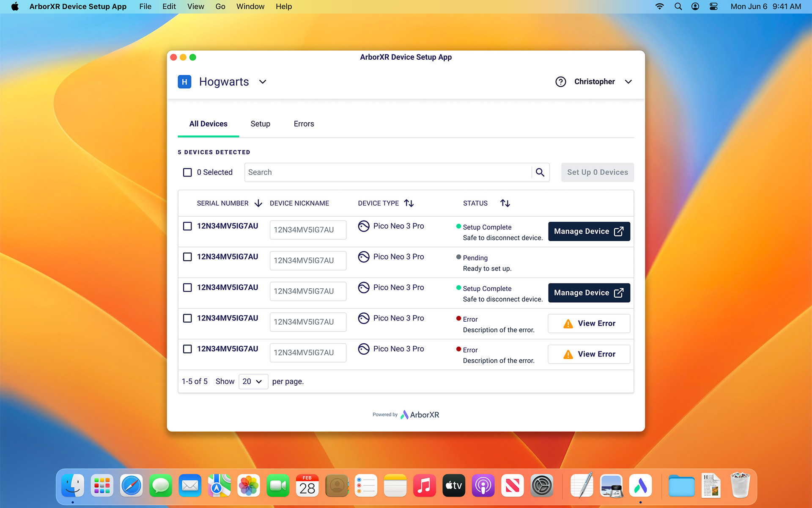Open Messages in the dock
Image resolution: width=812 pixels, height=508 pixels.
click(x=161, y=486)
